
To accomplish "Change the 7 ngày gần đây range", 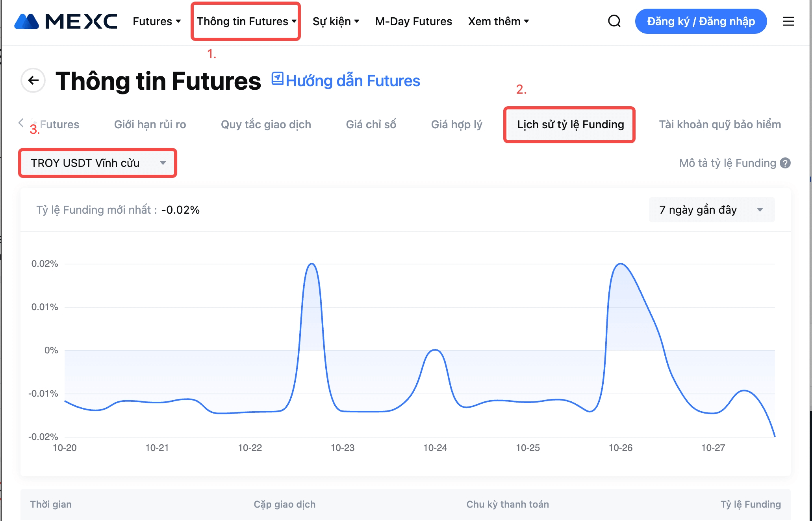I will point(711,210).
